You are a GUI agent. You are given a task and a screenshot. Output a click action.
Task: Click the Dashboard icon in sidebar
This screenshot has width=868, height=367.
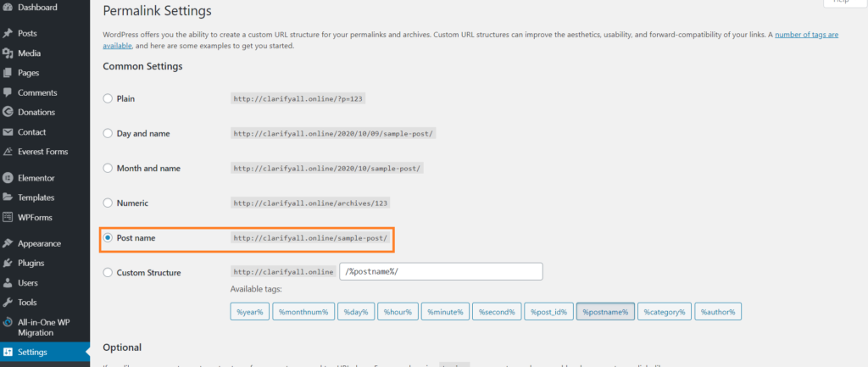(8, 8)
